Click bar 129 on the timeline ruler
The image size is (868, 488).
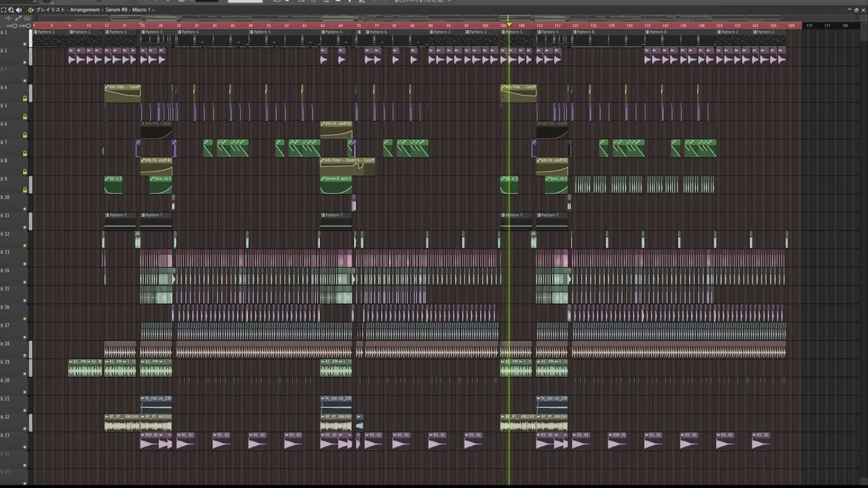[x=611, y=26]
